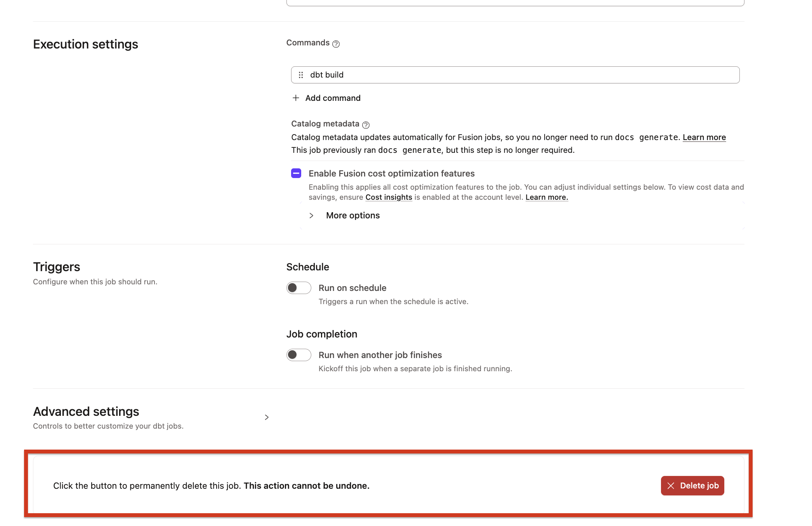Turn on Run when another job finishes
The height and width of the screenshot is (526, 812).
coord(298,355)
